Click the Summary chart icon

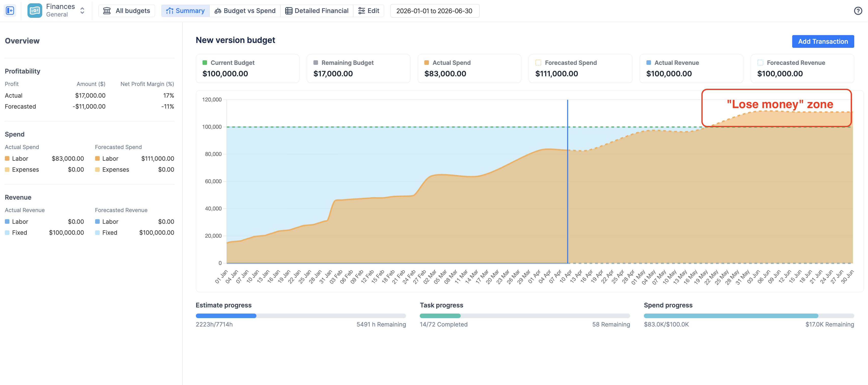tap(169, 11)
